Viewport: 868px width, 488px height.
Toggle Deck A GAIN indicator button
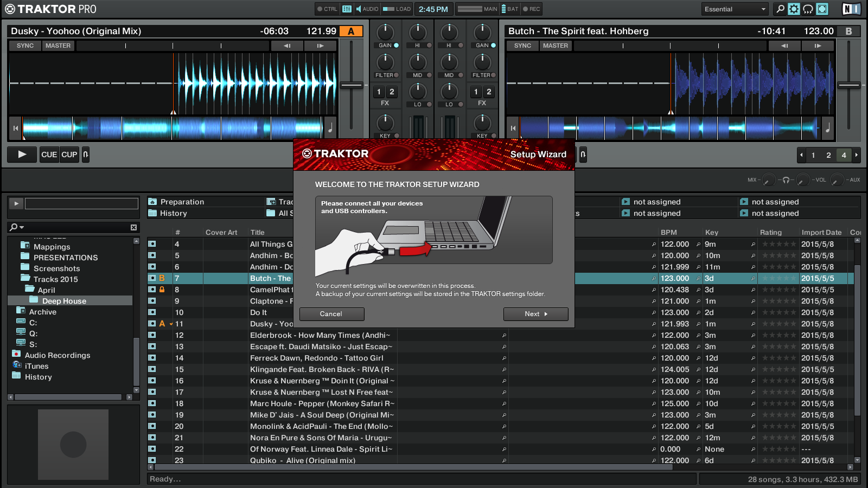pos(396,46)
